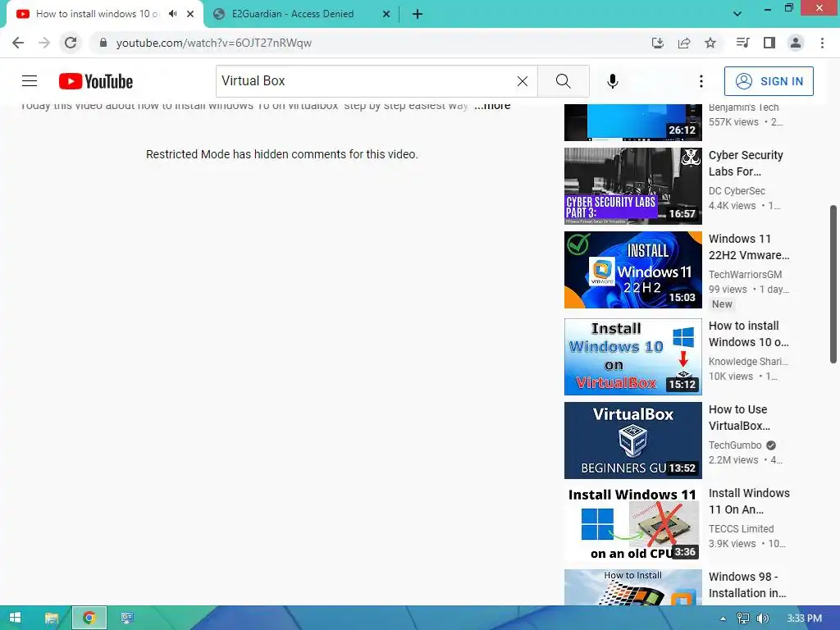The width and height of the screenshot is (840, 630).
Task: Bookmark this page with the star
Action: pos(710,43)
